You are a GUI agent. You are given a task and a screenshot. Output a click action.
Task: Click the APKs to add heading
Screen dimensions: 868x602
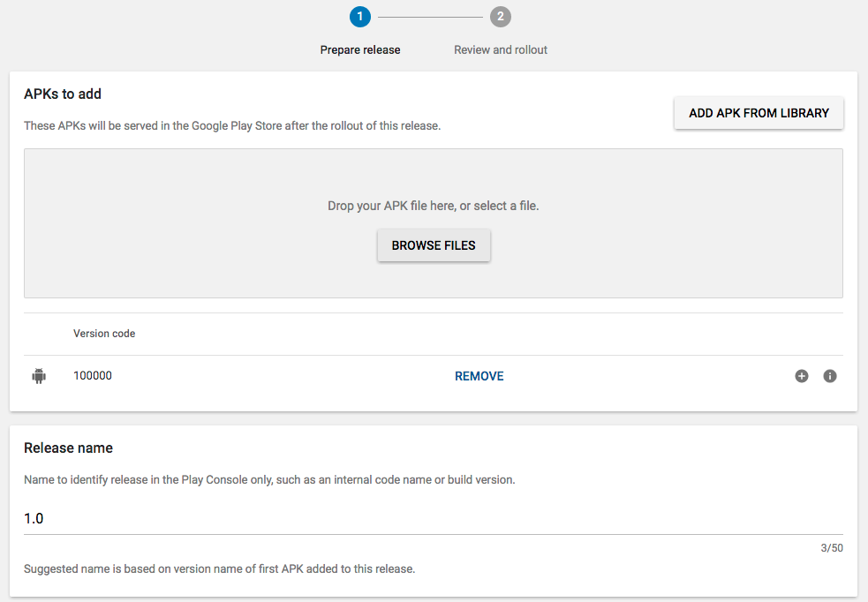64,94
